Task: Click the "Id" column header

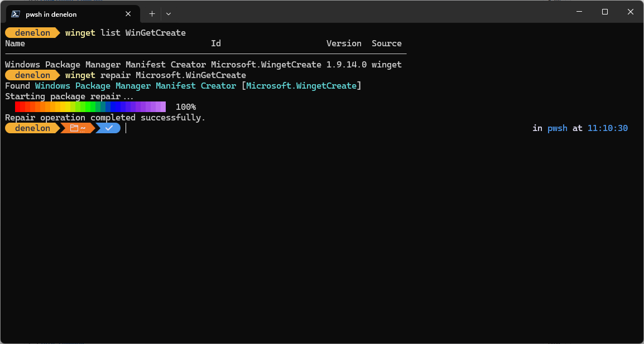Action: 216,43
